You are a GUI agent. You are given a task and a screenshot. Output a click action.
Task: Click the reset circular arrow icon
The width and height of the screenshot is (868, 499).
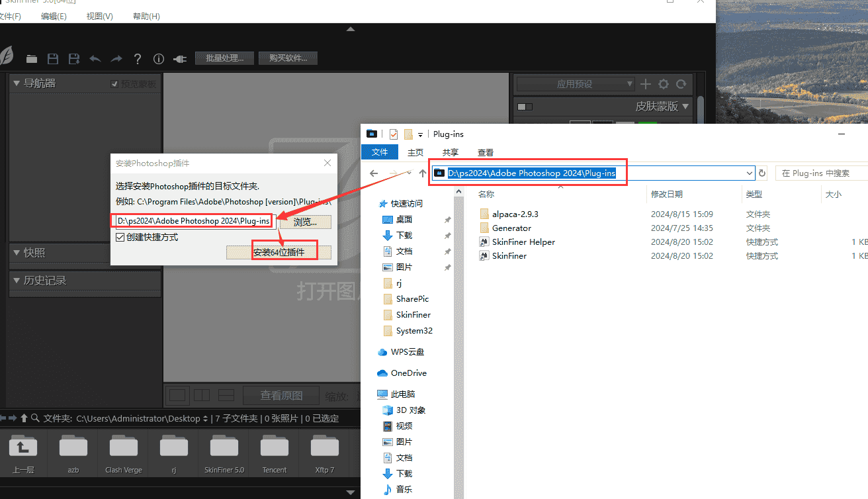click(x=681, y=84)
